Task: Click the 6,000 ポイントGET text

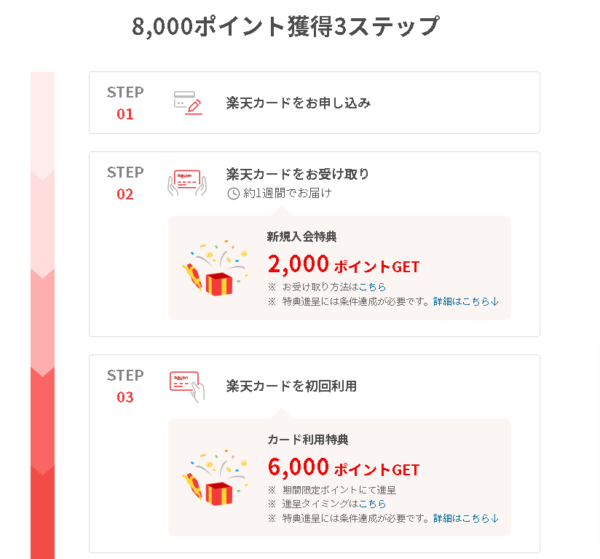Action: click(343, 467)
